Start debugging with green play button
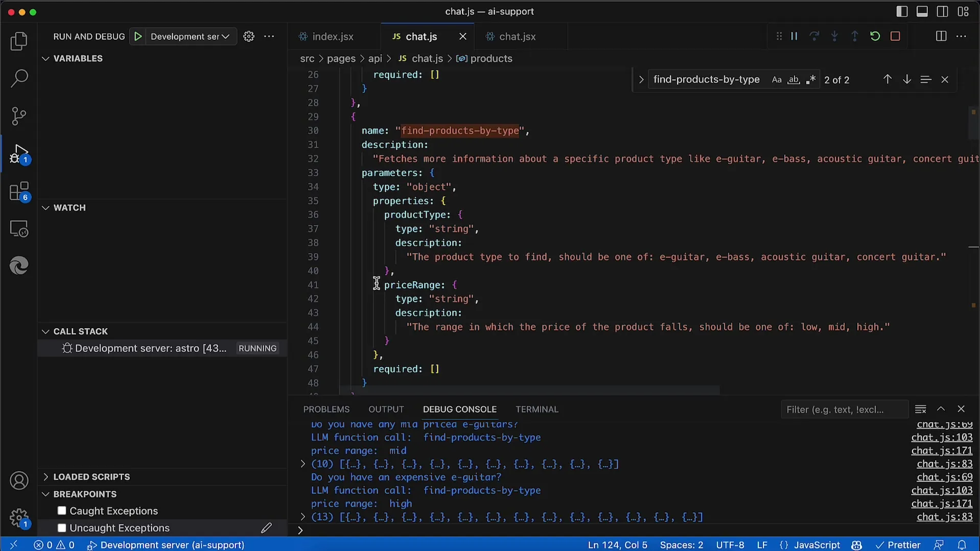Viewport: 980px width, 551px height. [138, 36]
